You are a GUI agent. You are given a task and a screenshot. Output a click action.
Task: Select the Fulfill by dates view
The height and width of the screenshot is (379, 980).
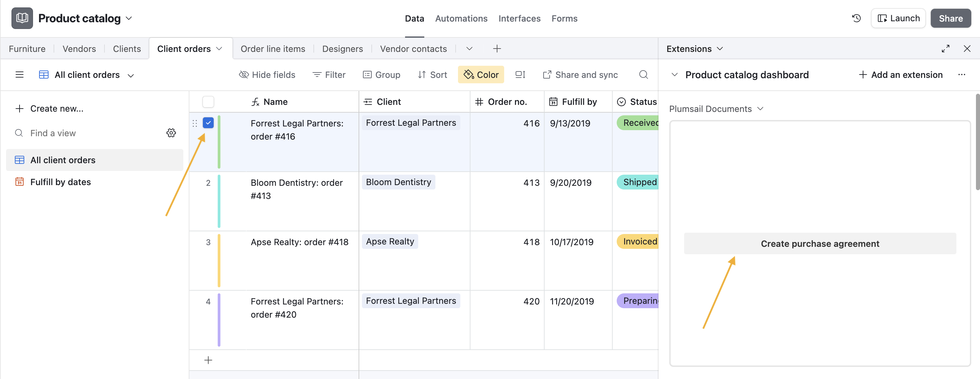pyautogui.click(x=61, y=182)
